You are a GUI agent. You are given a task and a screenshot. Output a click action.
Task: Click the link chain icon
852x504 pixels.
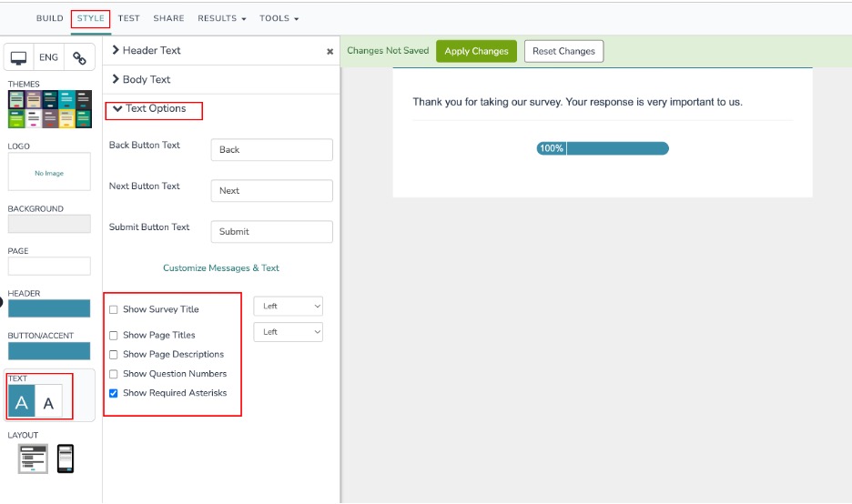(79, 57)
